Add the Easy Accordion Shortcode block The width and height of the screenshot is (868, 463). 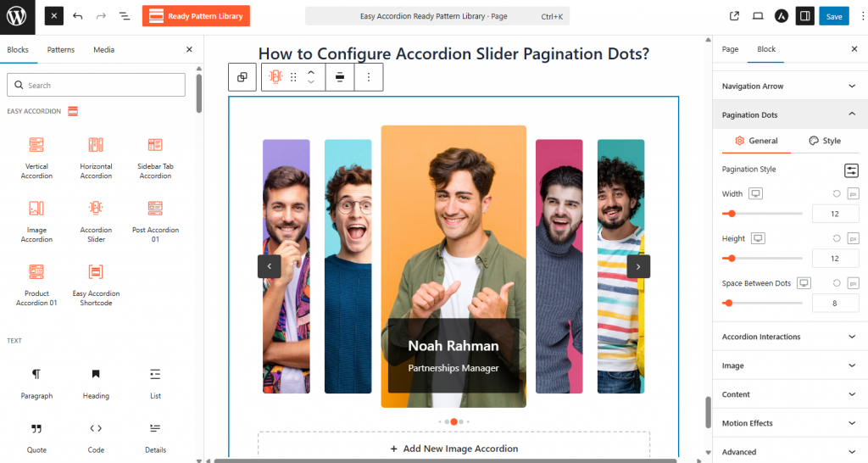pyautogui.click(x=96, y=286)
